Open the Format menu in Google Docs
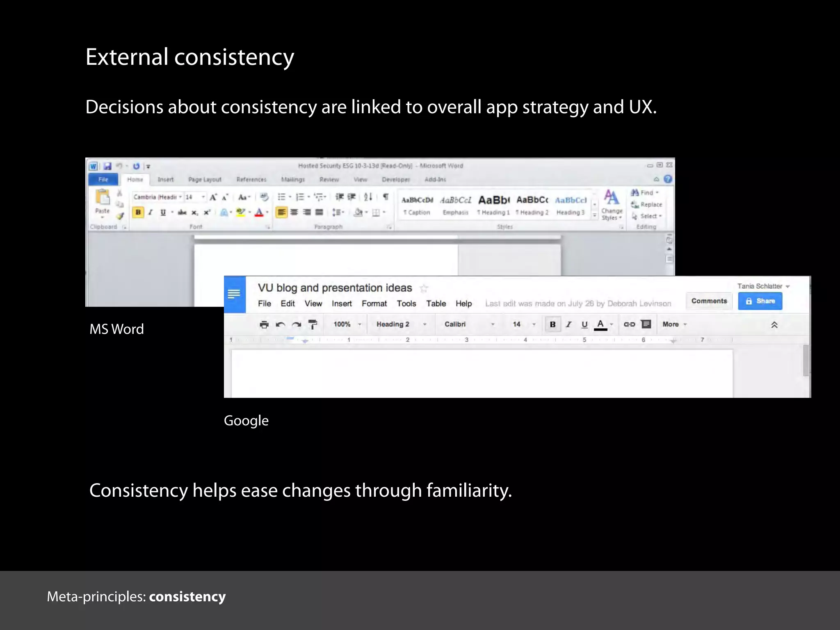This screenshot has height=630, width=840. pyautogui.click(x=374, y=304)
